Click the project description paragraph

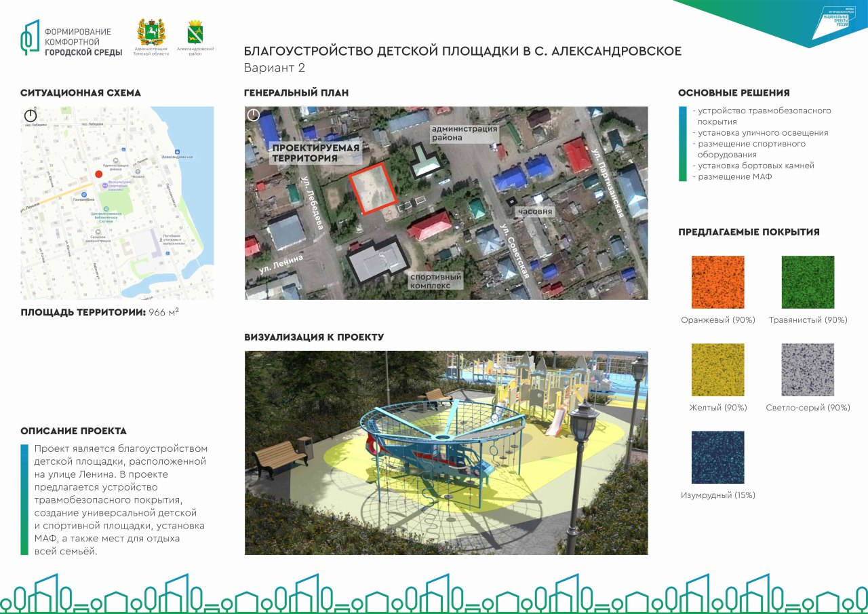coord(120,500)
